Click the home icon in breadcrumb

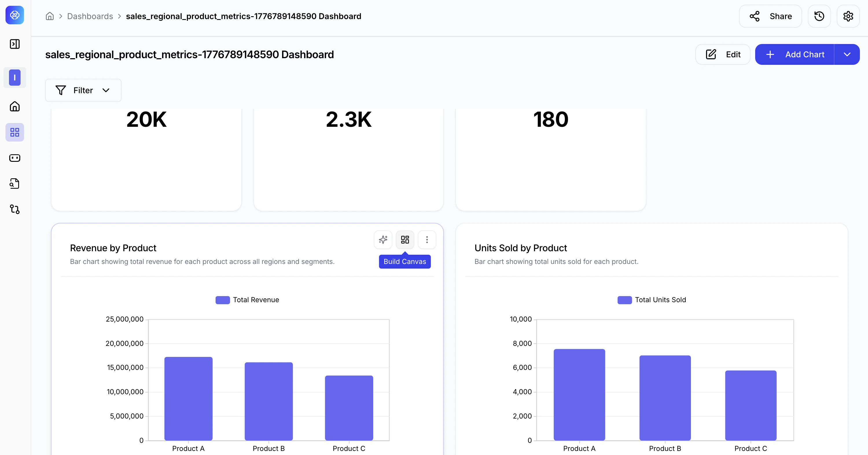click(x=50, y=16)
